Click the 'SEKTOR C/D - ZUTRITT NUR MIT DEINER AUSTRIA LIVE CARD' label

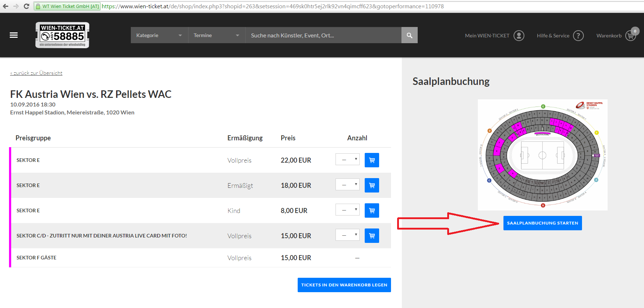(x=102, y=236)
